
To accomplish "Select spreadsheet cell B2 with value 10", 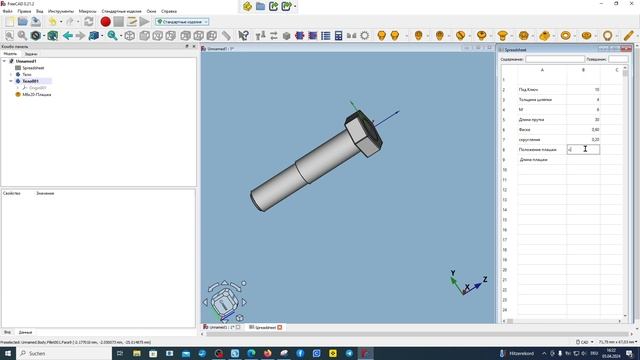I will [583, 89].
